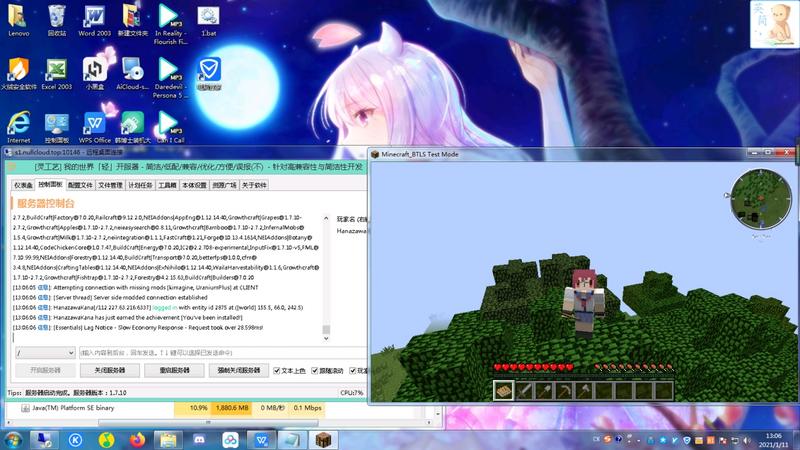Select the first hotbar slot item in Minecraft
800x450 pixels.
504,391
